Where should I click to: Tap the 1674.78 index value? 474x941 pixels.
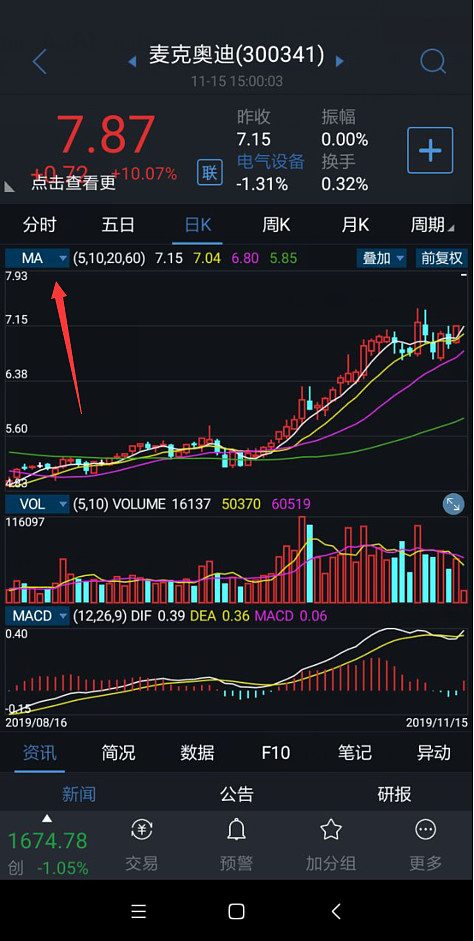[x=47, y=841]
